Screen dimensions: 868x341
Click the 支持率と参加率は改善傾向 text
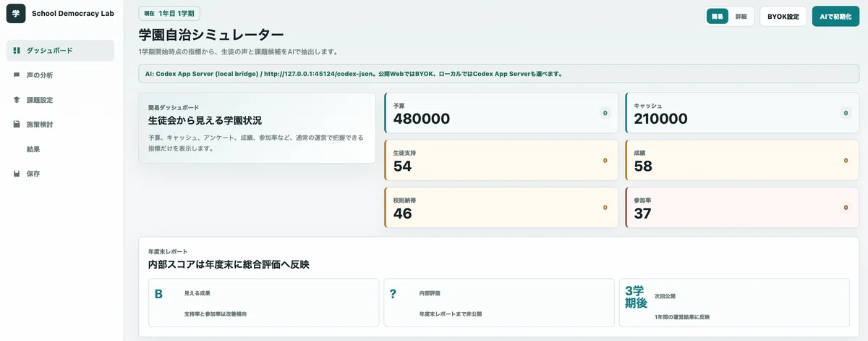[216, 315]
